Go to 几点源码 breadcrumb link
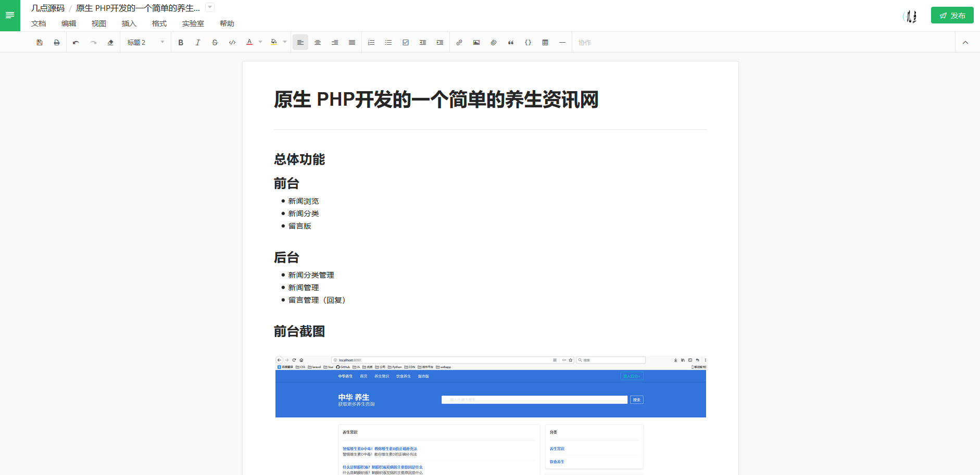The image size is (980, 475). pos(48,8)
